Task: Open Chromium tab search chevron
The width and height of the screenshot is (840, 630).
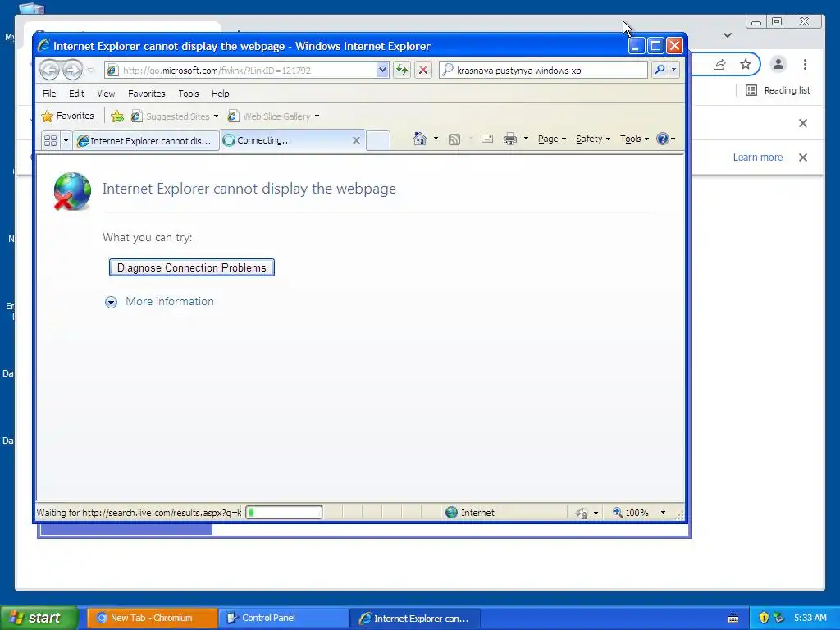Action: coord(728,35)
